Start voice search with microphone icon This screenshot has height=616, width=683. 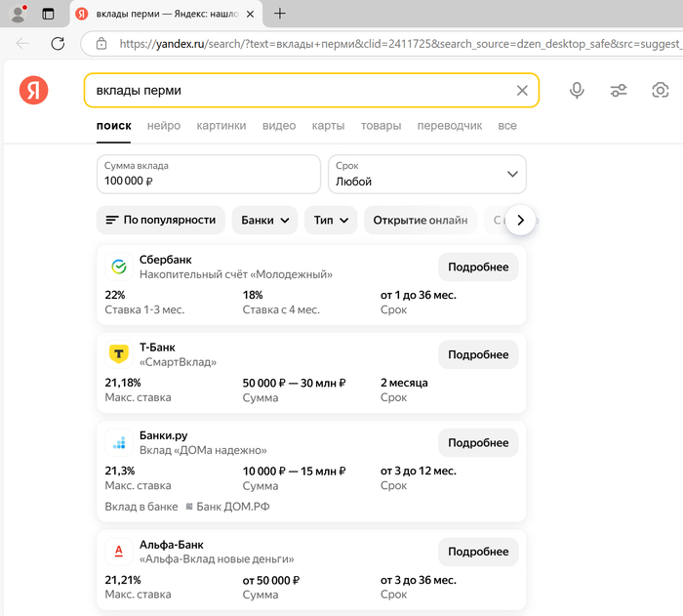(x=577, y=91)
